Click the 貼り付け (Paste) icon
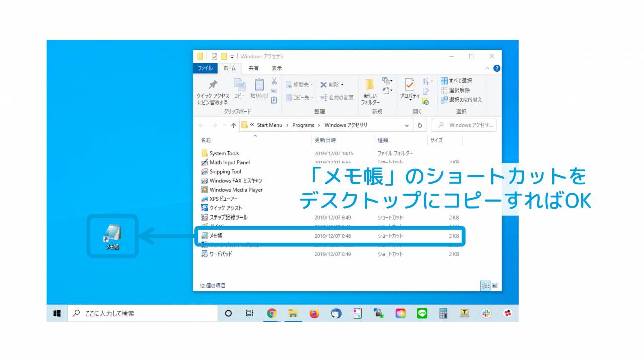Image resolution: width=644 pixels, height=362 pixels. [259, 88]
